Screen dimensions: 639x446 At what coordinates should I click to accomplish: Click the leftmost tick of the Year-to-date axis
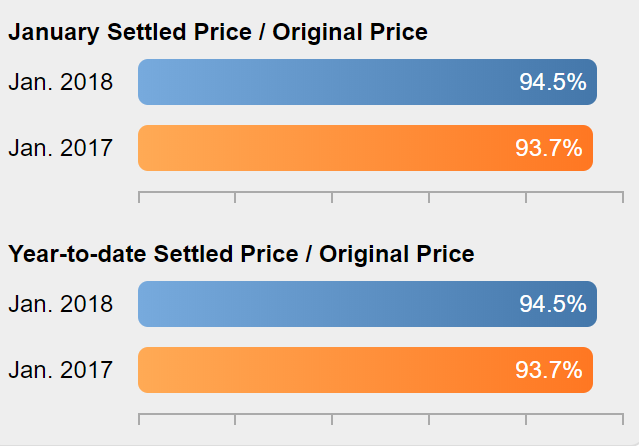(x=139, y=419)
